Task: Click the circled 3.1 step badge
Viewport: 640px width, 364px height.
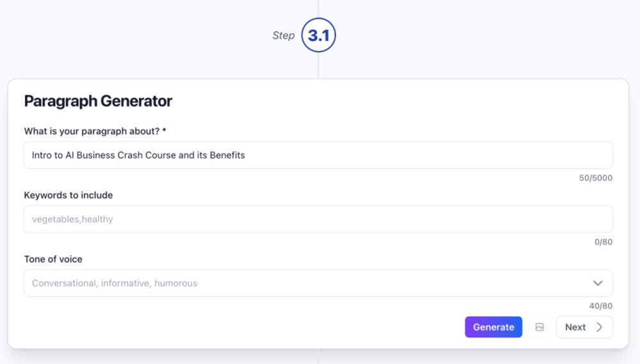Action: click(x=319, y=36)
